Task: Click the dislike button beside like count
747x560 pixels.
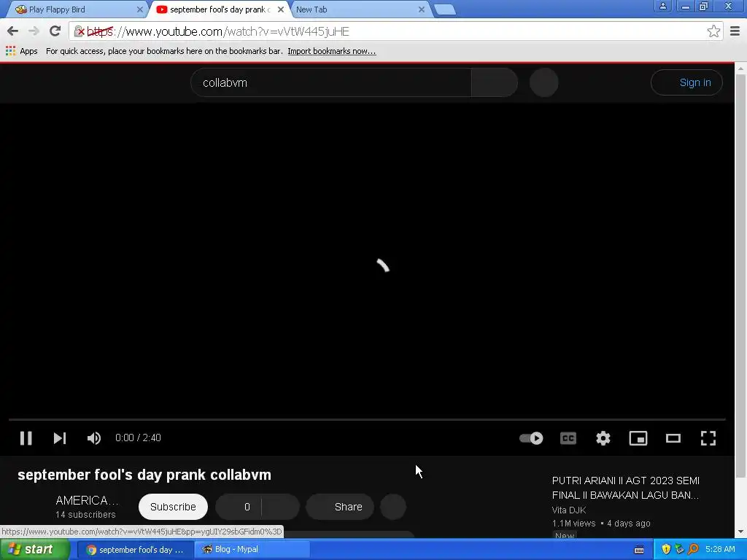Action: point(280,507)
